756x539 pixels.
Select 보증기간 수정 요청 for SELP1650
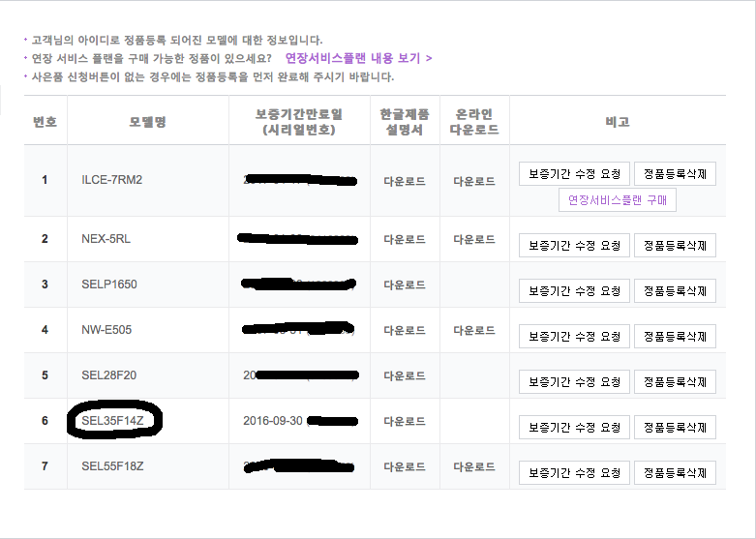(x=574, y=290)
